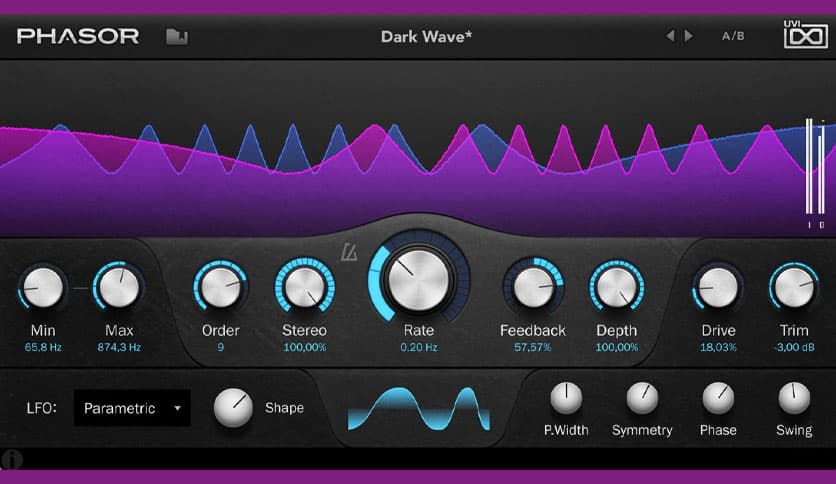Click the Dark Wave preset name
Viewport: 836px width, 484px height.
pos(426,36)
